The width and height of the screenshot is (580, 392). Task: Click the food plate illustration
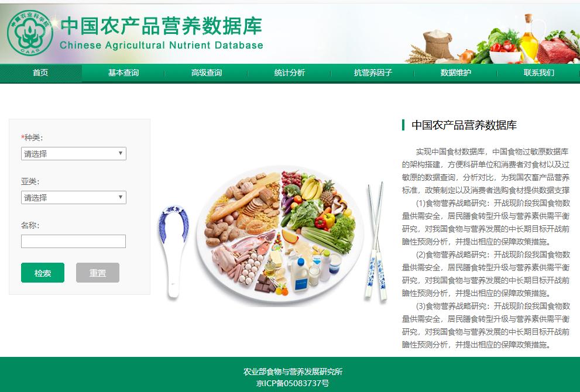(280, 236)
